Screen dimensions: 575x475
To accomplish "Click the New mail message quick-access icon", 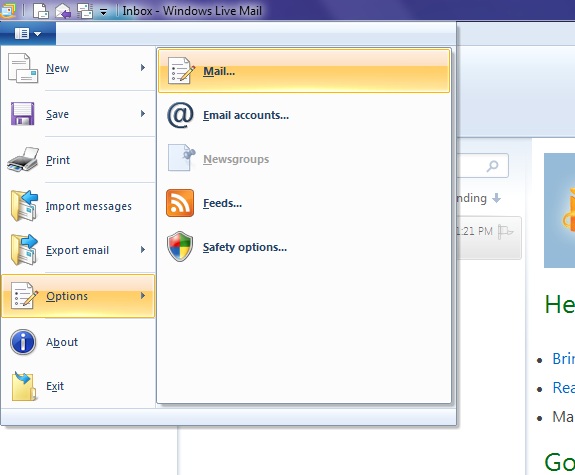I will [x=41, y=11].
